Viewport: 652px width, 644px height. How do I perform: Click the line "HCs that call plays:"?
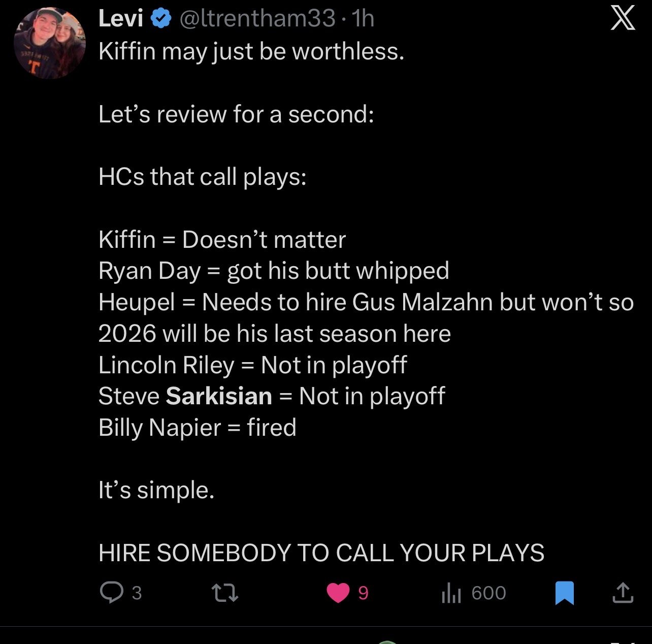pos(203,177)
